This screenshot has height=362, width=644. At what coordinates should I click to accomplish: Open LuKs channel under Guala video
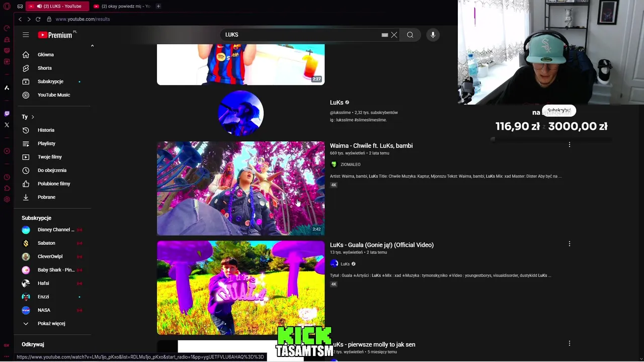(345, 264)
